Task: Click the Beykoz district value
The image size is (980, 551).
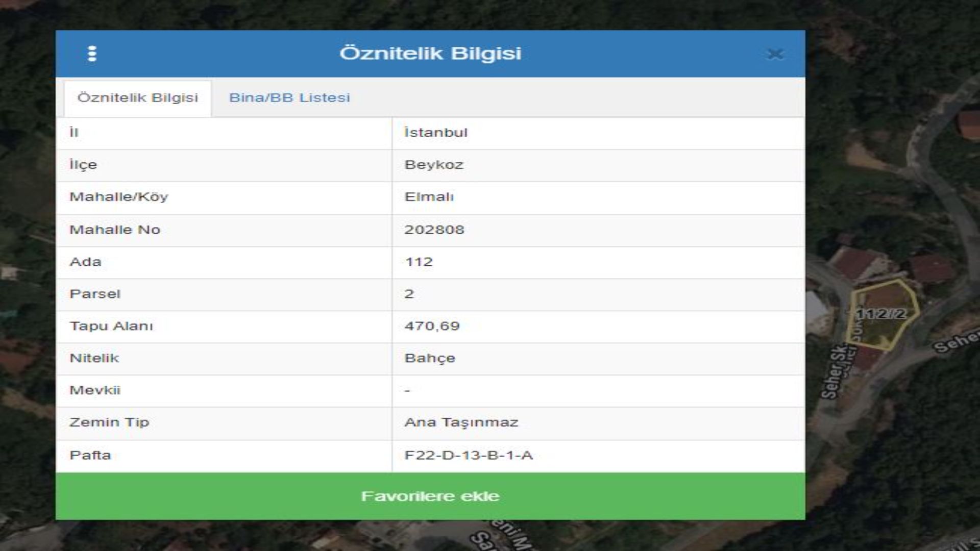Action: pyautogui.click(x=434, y=165)
